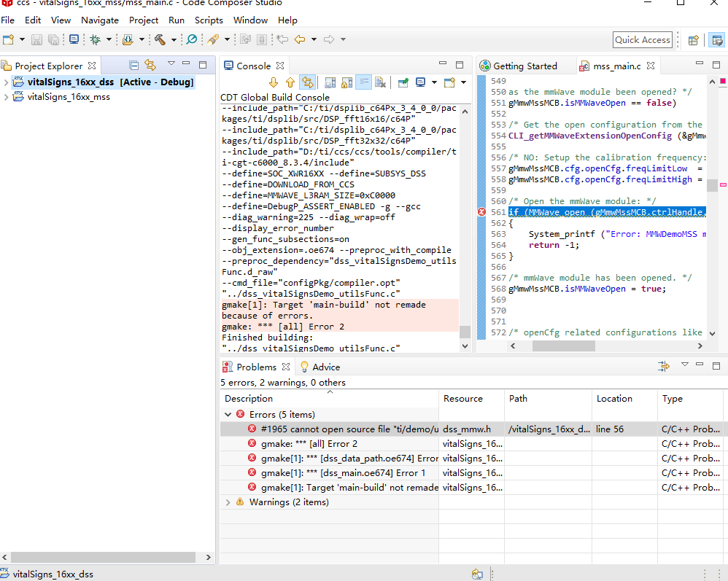
Task: Collapse all in Project Explorer
Action: (x=134, y=66)
